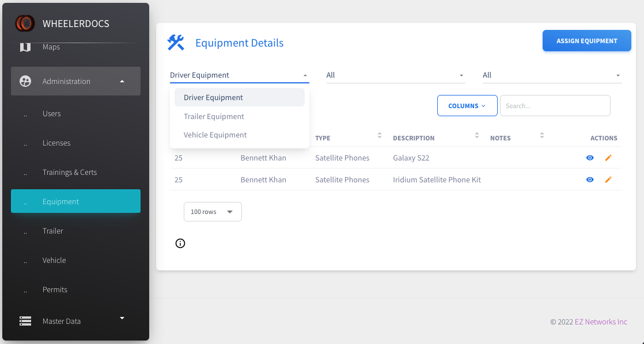This screenshot has height=344, width=644.
Task: Open the Columns dropdown button
Action: tap(467, 106)
